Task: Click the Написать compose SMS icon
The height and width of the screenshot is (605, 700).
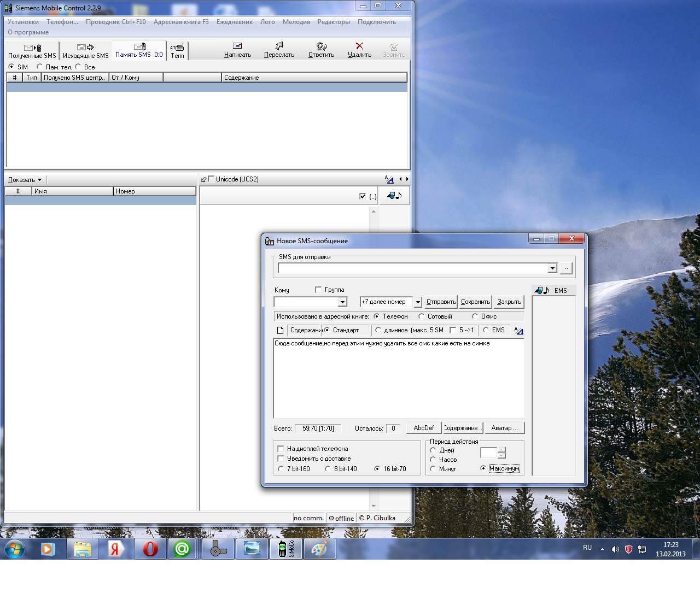Action: 237,50
